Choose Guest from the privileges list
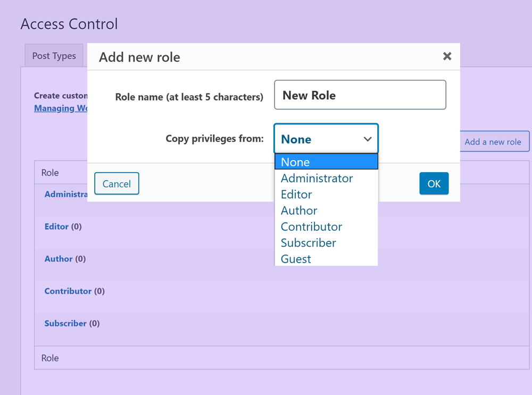Viewport: 532px width, 395px height. coord(295,259)
